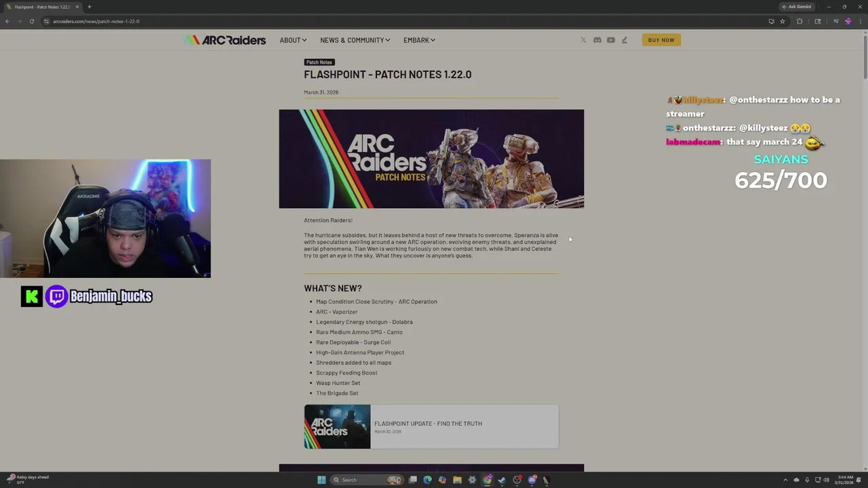Image resolution: width=868 pixels, height=488 pixels.
Task: Open the browser extensions puzzle icon
Action: [x=800, y=21]
